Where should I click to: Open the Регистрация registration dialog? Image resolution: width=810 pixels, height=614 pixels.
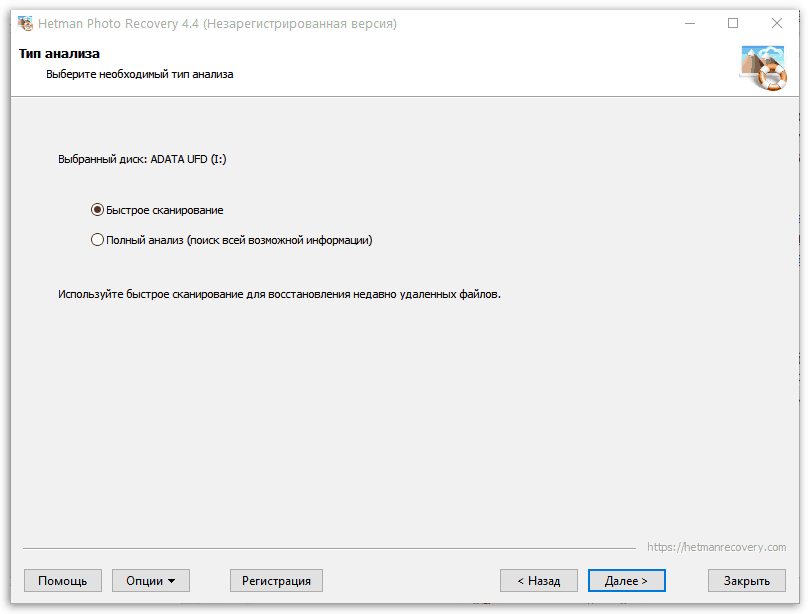click(276, 580)
